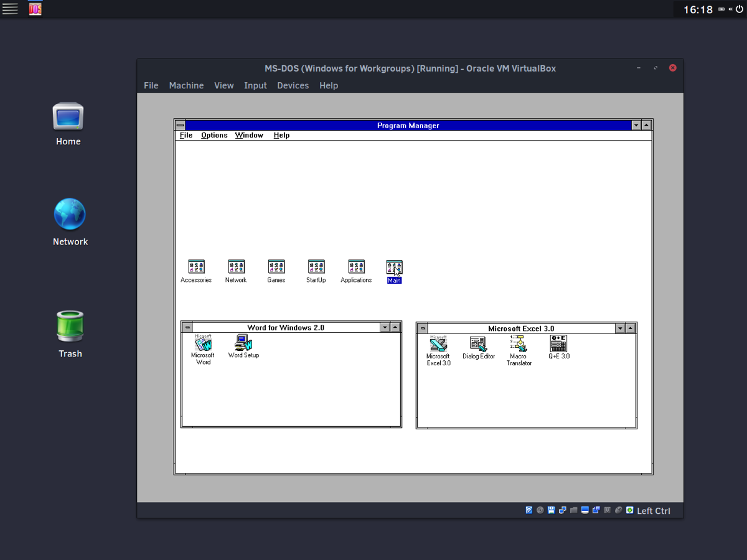Maximize the Program Manager window

(647, 125)
